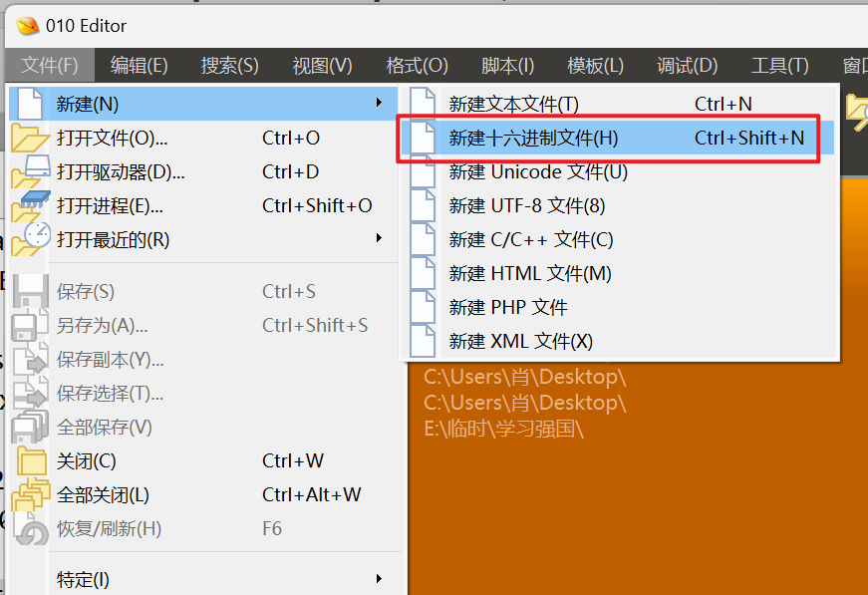The height and width of the screenshot is (595, 868).
Task: Click 新建十六进制文件(H) submenu item
Action: (x=619, y=138)
